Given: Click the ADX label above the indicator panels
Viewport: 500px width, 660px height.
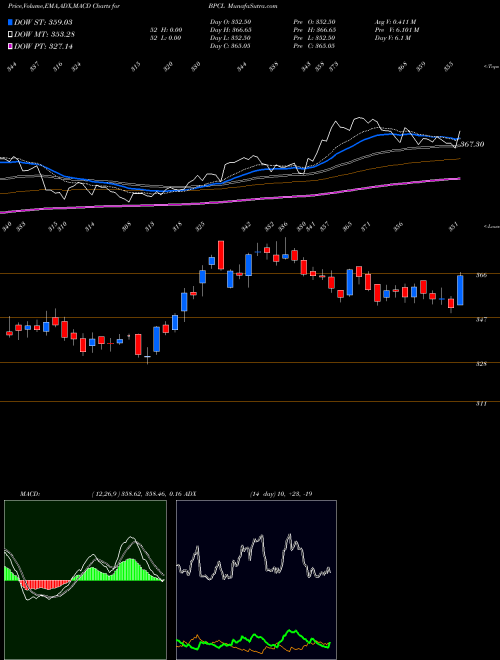Looking at the screenshot, I should pos(189,494).
